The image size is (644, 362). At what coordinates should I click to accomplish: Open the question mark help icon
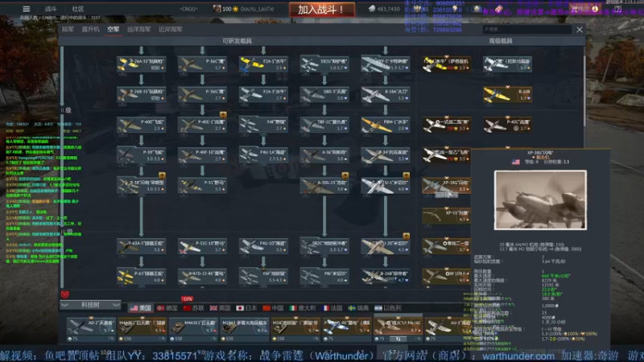[617, 9]
